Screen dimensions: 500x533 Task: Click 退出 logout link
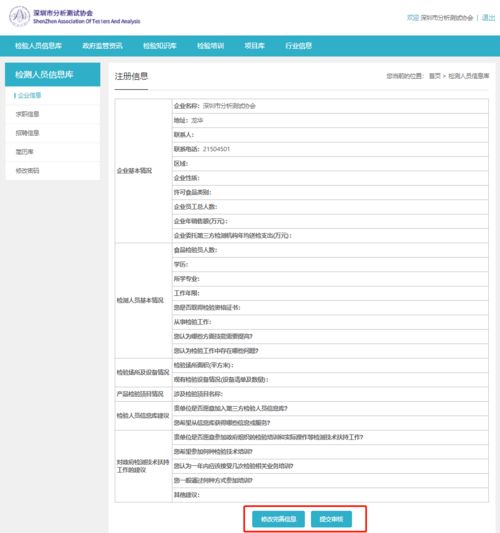[x=488, y=17]
